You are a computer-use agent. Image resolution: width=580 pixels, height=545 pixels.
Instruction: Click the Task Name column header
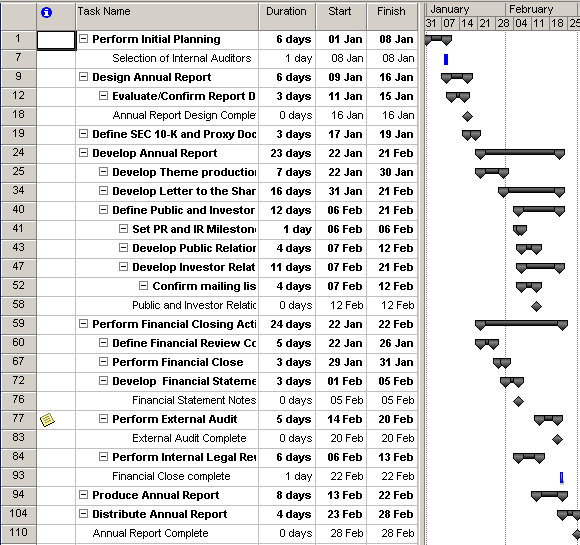167,16
